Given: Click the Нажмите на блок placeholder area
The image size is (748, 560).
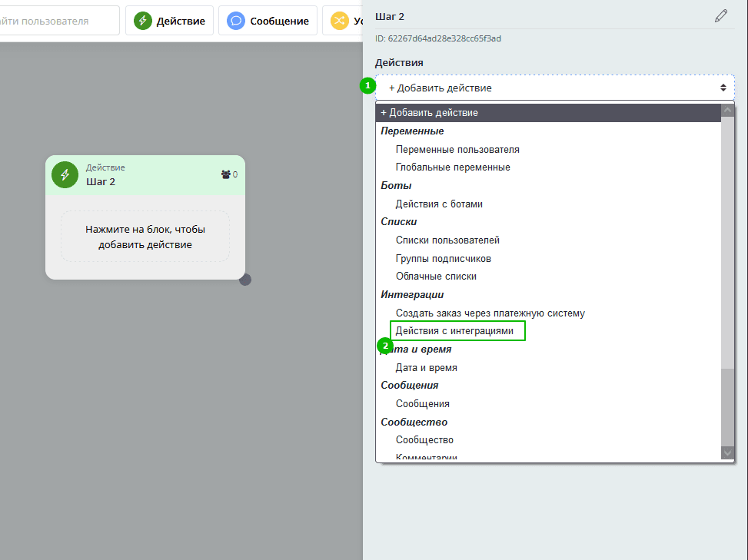Looking at the screenshot, I should point(145,237).
